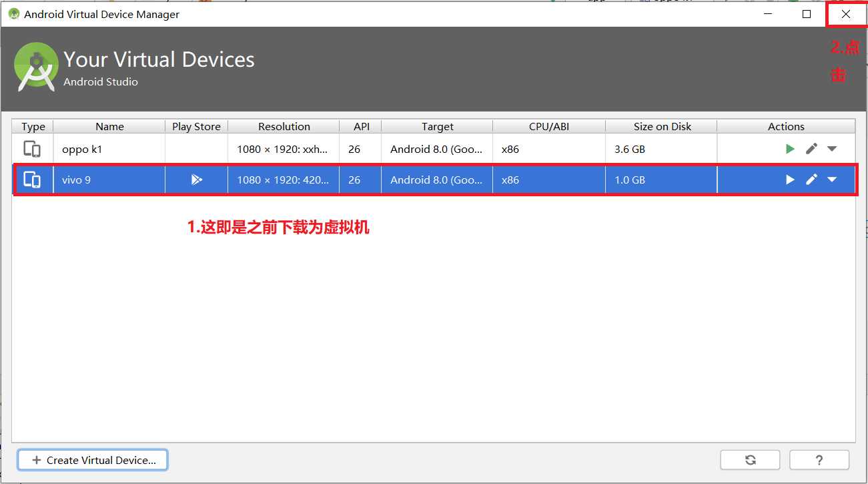Click the oppo k1 resolution cell
Screen dimensions: 868x484
click(284, 149)
